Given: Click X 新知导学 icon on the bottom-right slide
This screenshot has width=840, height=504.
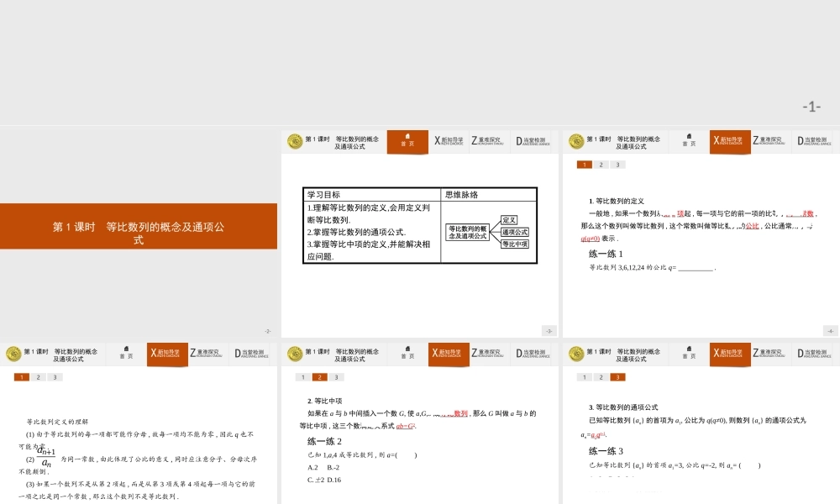Looking at the screenshot, I should [729, 354].
